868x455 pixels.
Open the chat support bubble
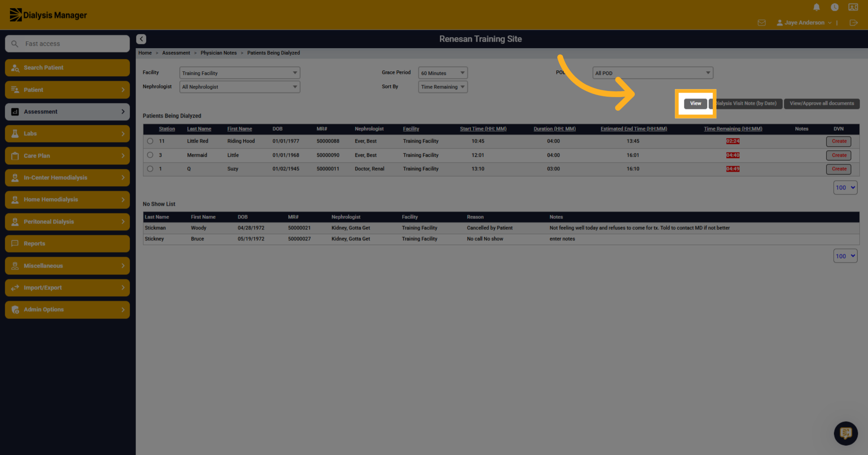click(x=846, y=433)
